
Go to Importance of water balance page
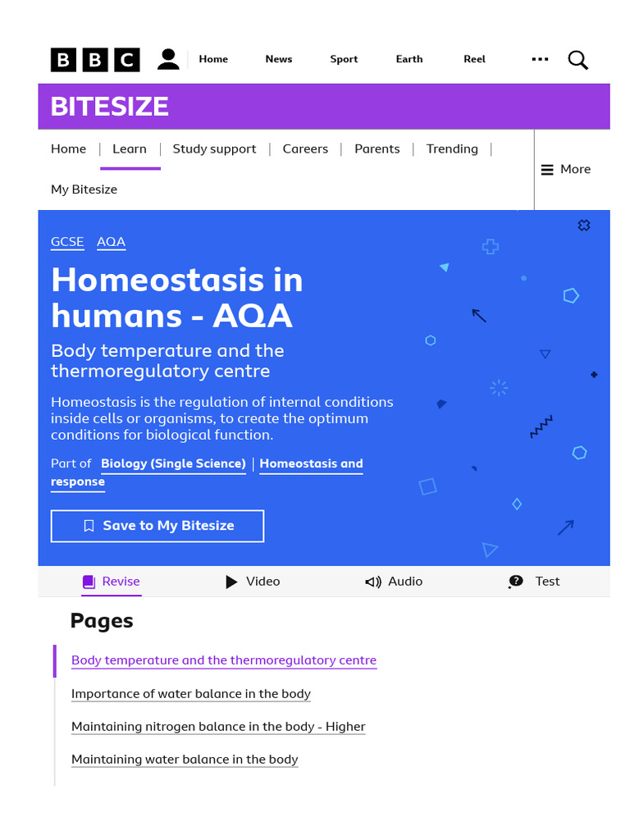point(191,694)
